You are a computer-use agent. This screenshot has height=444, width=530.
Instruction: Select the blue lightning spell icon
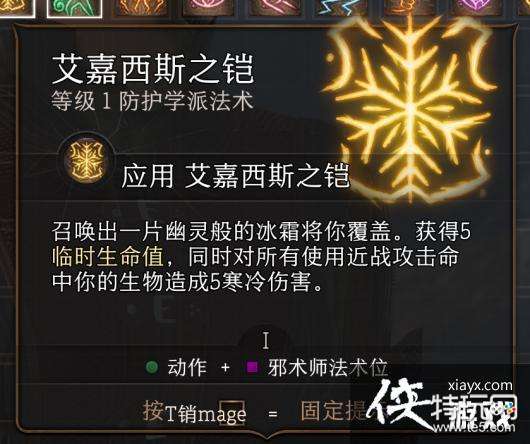pos(341,7)
